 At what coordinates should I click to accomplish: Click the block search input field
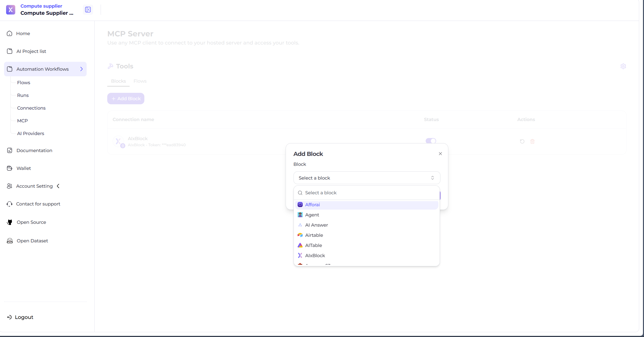pos(369,193)
